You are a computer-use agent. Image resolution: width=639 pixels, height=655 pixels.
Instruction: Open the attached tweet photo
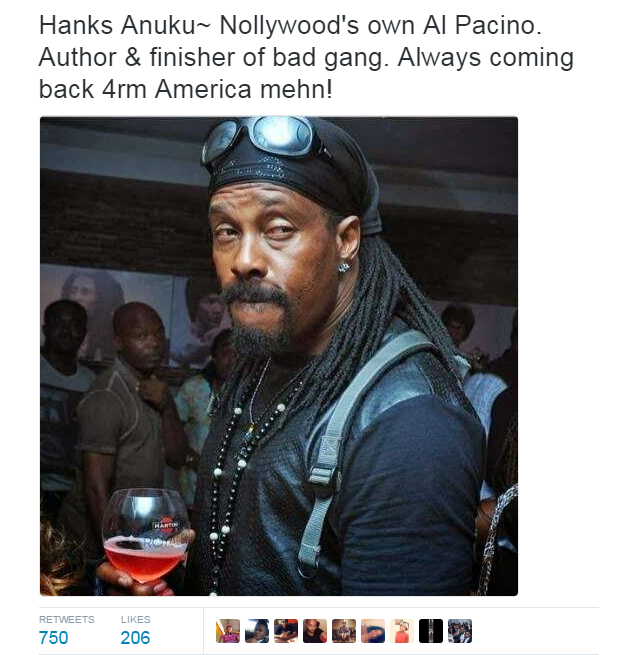(x=279, y=356)
